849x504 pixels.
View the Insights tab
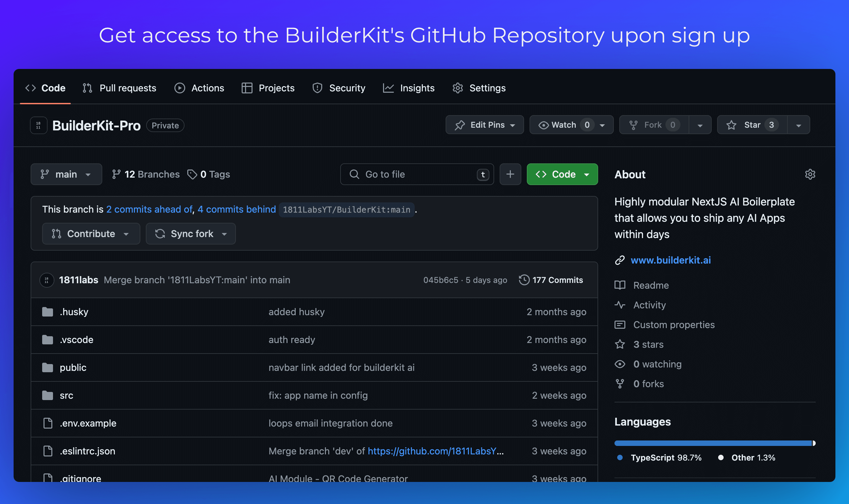click(409, 88)
